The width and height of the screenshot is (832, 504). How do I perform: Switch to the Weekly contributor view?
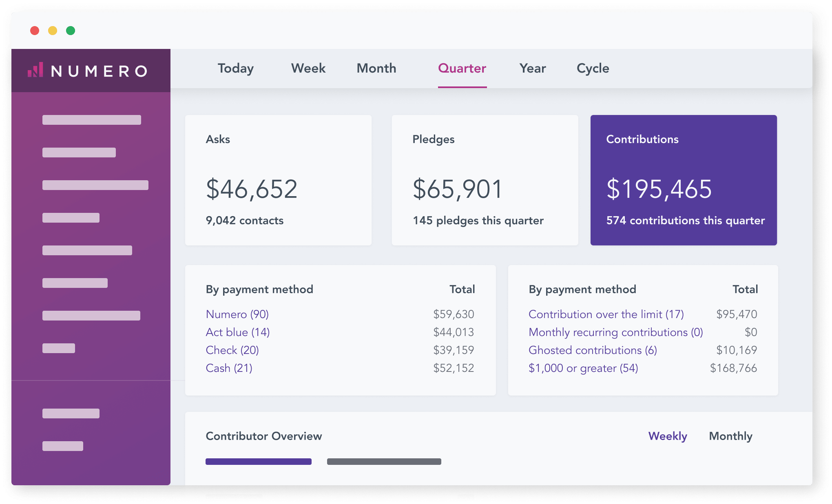click(x=668, y=436)
